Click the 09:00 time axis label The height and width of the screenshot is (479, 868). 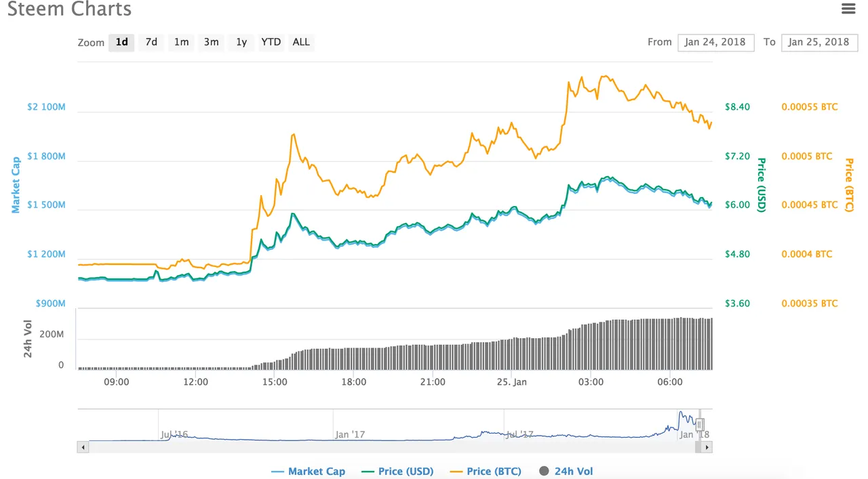coord(117,382)
